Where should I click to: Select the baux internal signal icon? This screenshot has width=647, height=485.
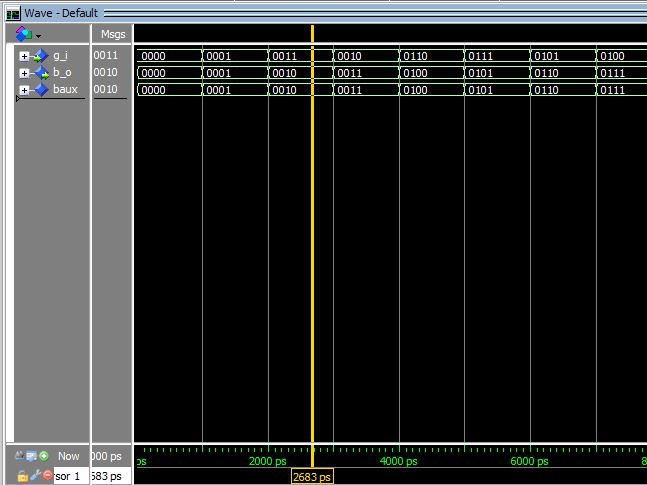[x=40, y=90]
